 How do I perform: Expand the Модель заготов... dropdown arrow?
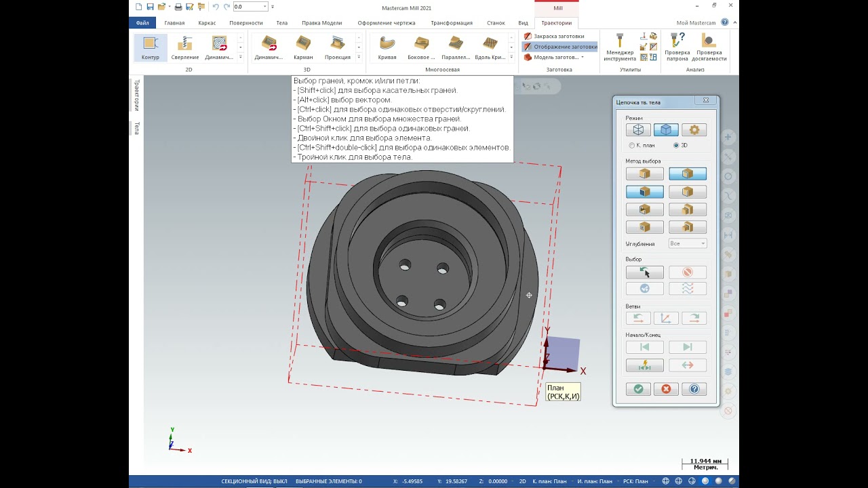pos(583,58)
